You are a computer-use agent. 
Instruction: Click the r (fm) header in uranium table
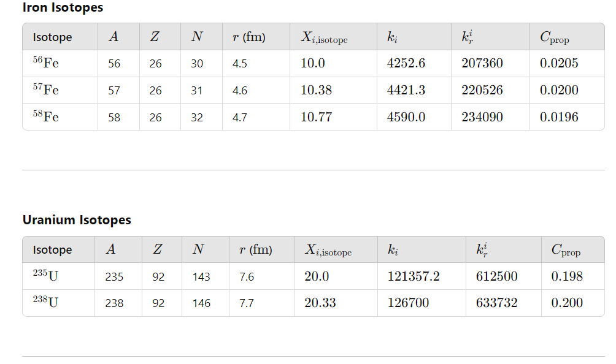(x=256, y=250)
